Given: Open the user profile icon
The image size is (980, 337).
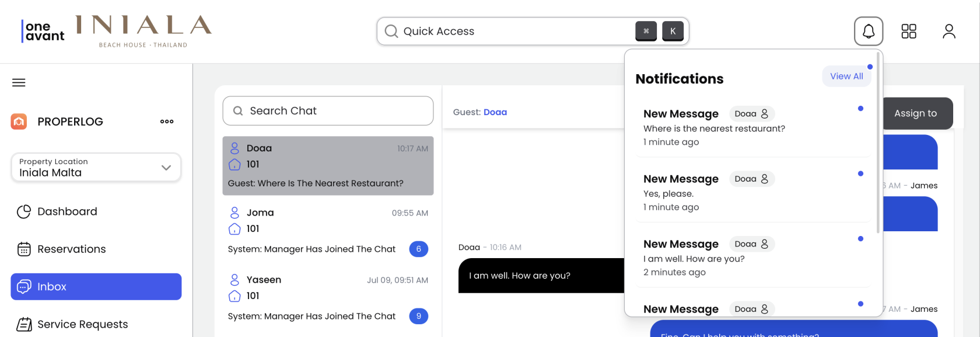Looking at the screenshot, I should pyautogui.click(x=949, y=32).
